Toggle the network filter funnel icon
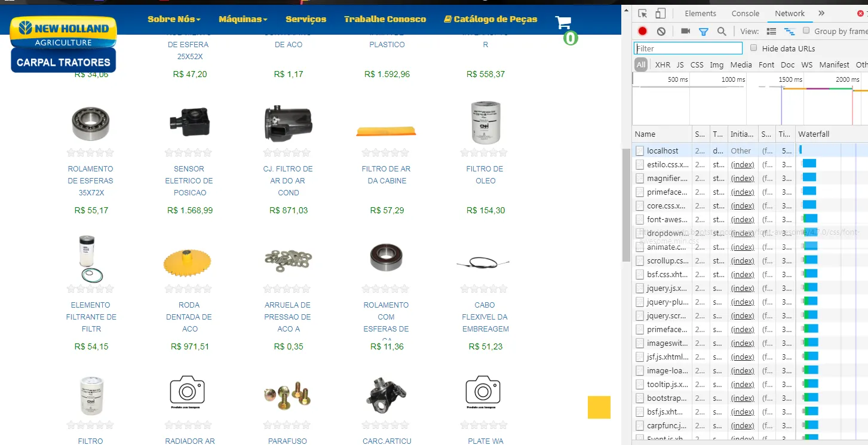 click(x=704, y=31)
